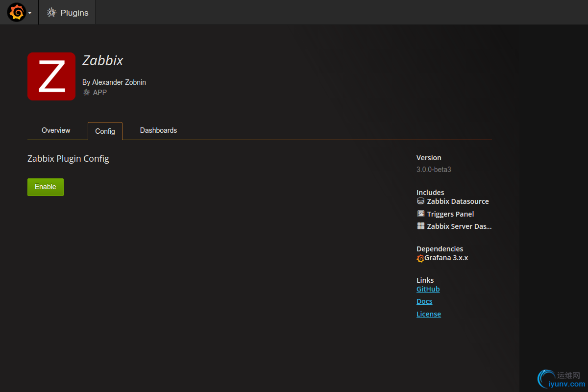This screenshot has width=588, height=392.
Task: Expand the dropdown arrow beside Grafana logo
Action: [30, 13]
